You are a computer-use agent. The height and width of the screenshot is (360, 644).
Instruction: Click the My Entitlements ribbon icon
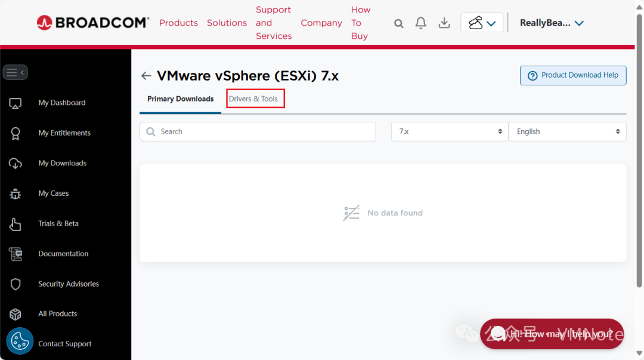pos(15,134)
